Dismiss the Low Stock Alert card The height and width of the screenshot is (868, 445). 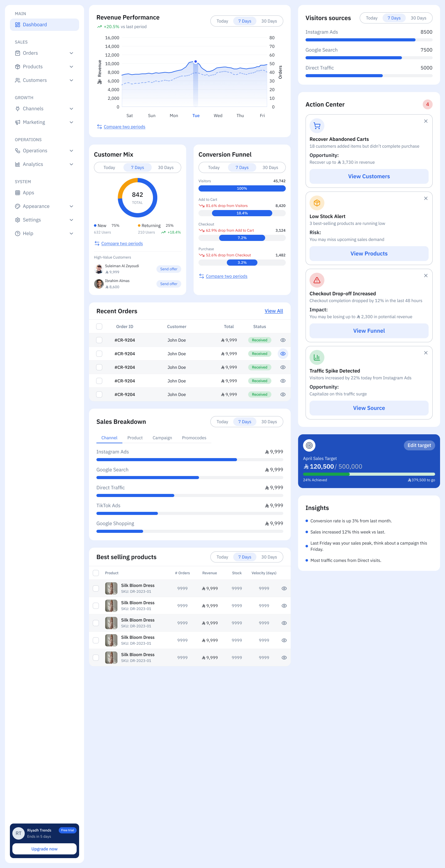426,199
